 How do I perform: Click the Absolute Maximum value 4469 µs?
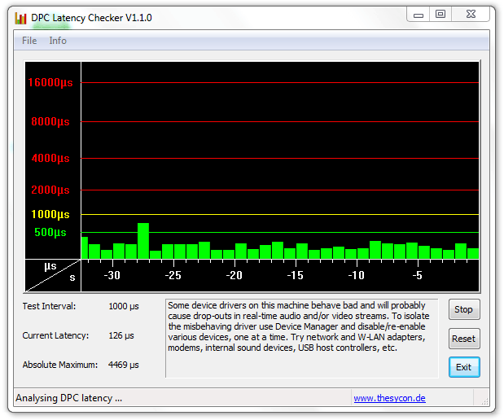(124, 365)
